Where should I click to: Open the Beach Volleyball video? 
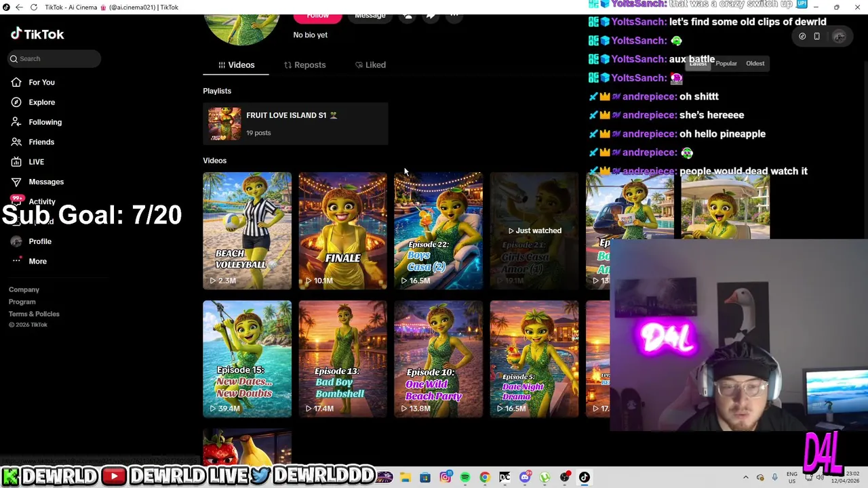(247, 230)
